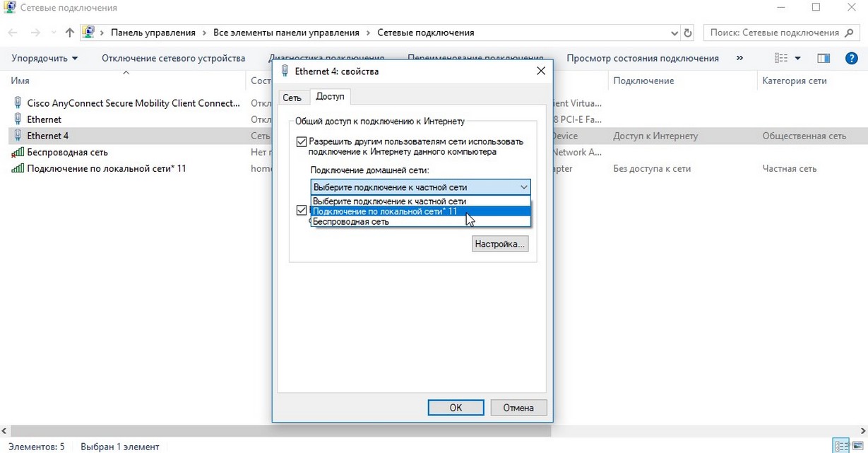Click the Forward navigation arrow
Image resolution: width=868 pixels, height=453 pixels.
tap(35, 33)
